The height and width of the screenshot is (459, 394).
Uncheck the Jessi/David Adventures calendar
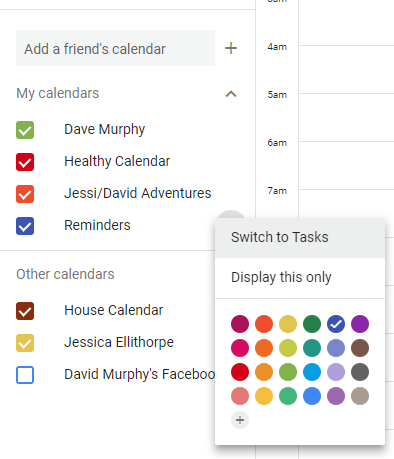[25, 194]
